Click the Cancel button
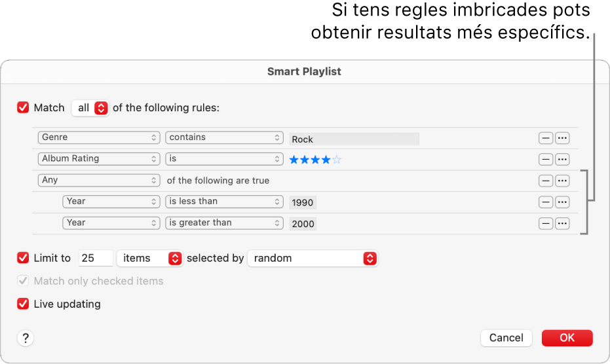The height and width of the screenshot is (364, 610). [506, 338]
